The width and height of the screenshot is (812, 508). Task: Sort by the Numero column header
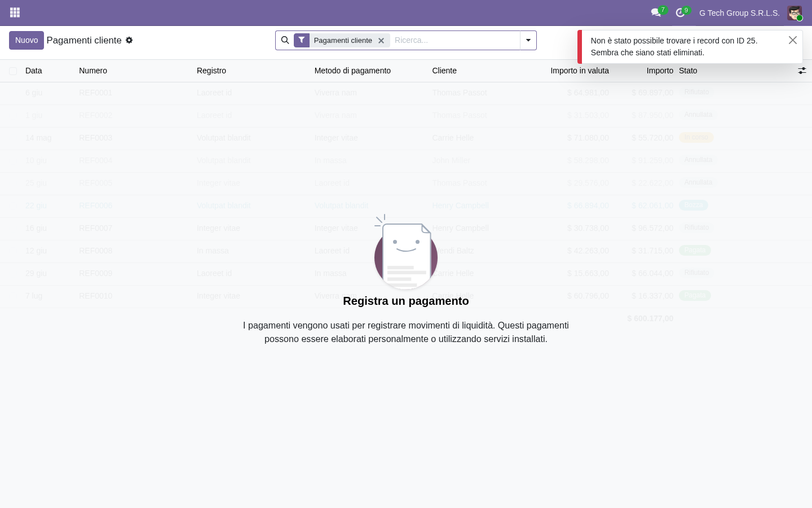click(93, 71)
